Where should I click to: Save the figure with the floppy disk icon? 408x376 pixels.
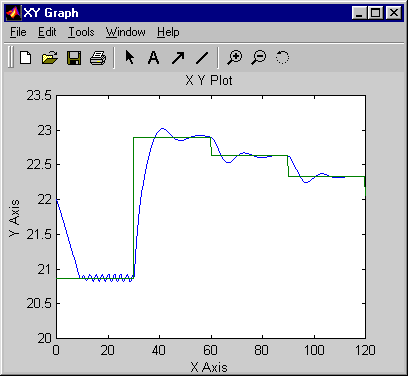(74, 58)
